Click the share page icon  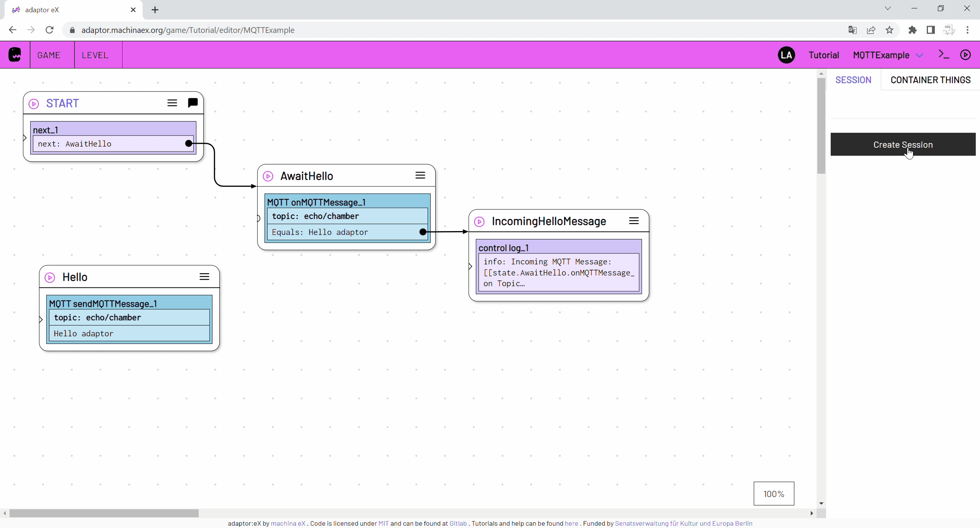(871, 30)
